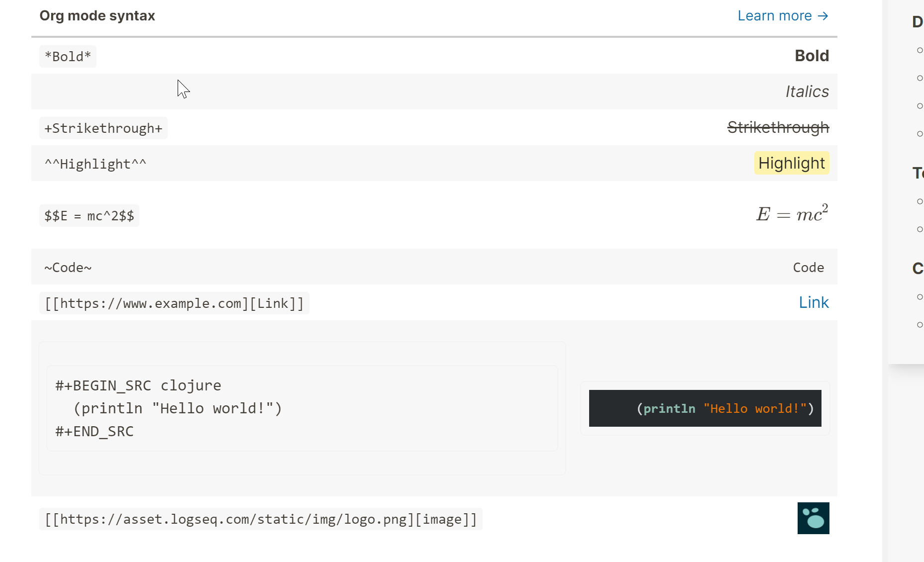Click the rendered E=mc² equation
This screenshot has width=924, height=562.
(791, 213)
